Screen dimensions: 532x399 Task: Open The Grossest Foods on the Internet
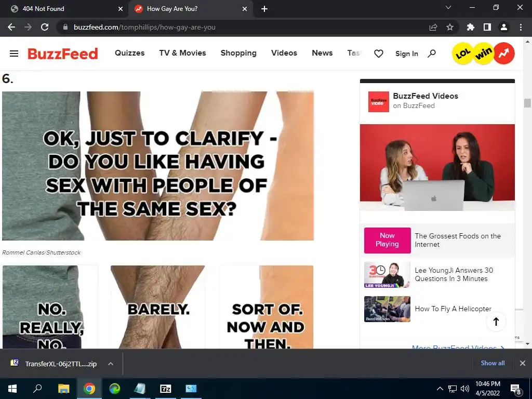(458, 240)
